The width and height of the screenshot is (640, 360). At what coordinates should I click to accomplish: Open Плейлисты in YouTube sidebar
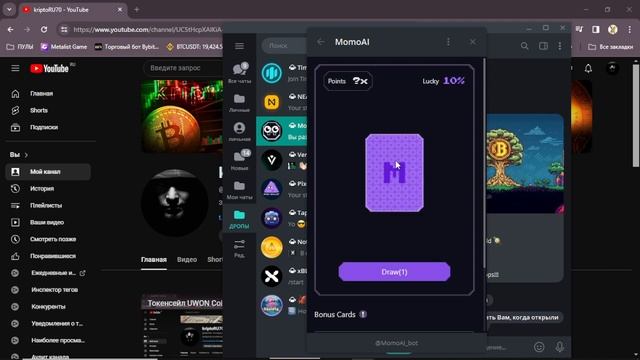[x=48, y=205]
